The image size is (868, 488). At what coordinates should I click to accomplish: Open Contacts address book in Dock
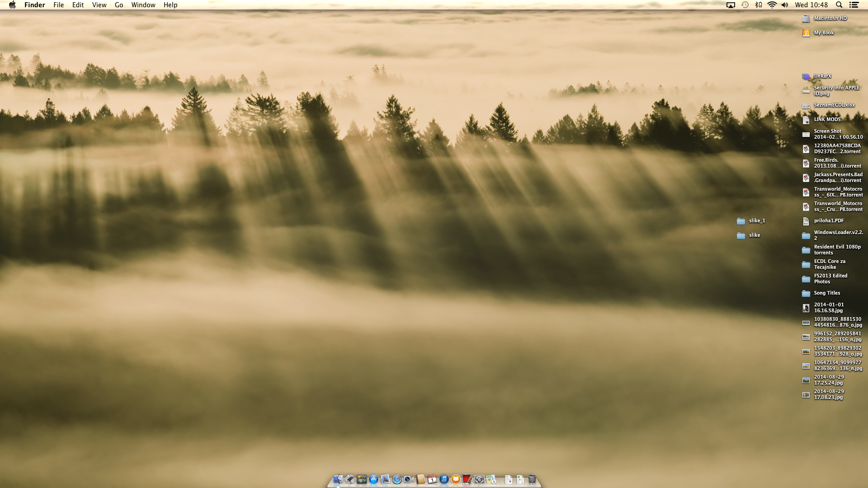(x=420, y=479)
